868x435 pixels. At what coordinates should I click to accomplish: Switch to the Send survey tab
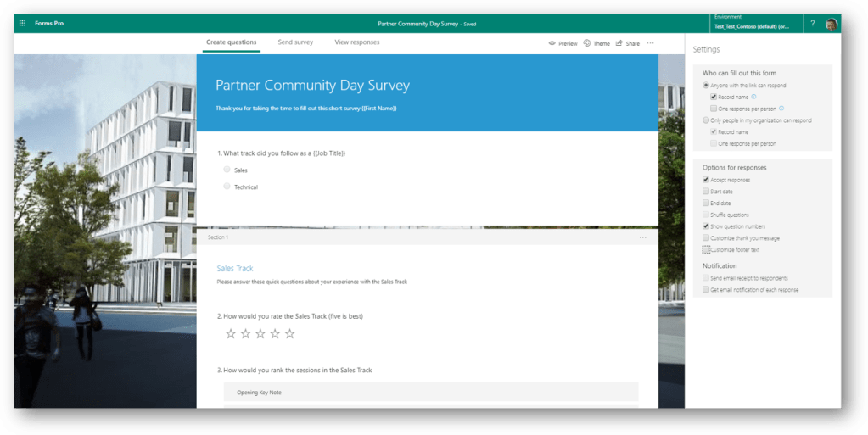295,42
